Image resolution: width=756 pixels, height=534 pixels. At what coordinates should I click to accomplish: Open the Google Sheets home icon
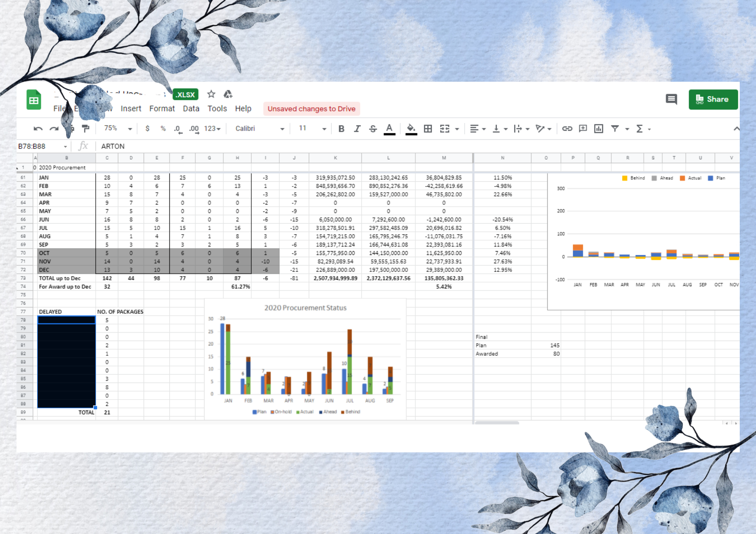pyautogui.click(x=34, y=100)
